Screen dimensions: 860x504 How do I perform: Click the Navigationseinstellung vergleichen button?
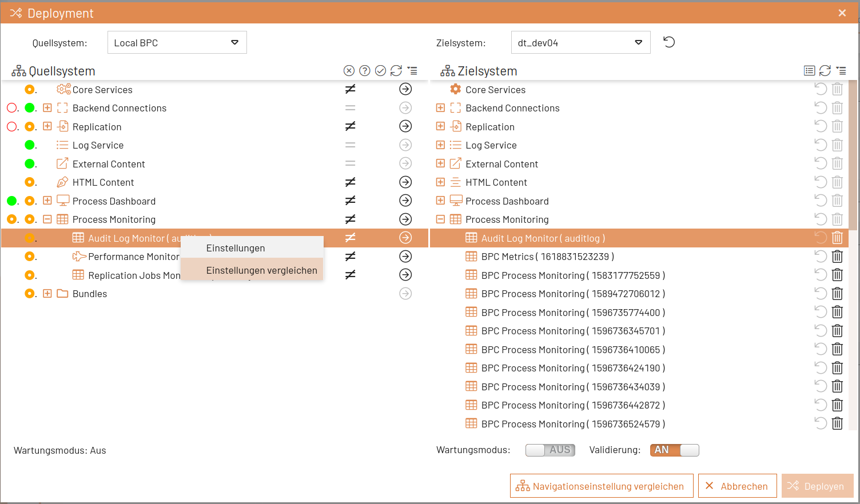tap(601, 486)
